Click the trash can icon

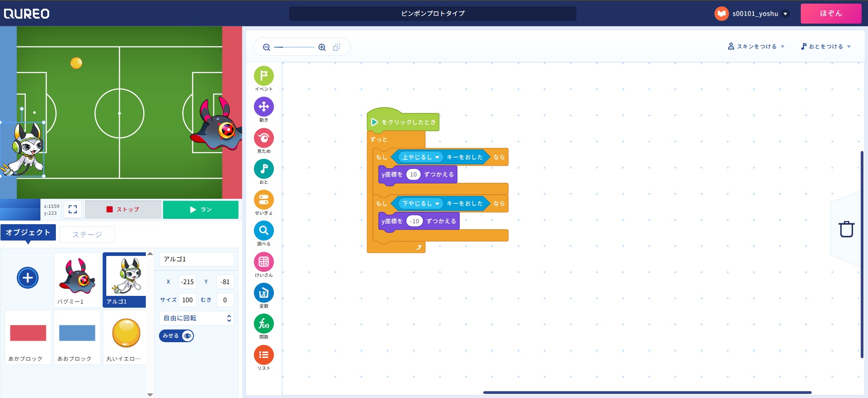pyautogui.click(x=846, y=229)
